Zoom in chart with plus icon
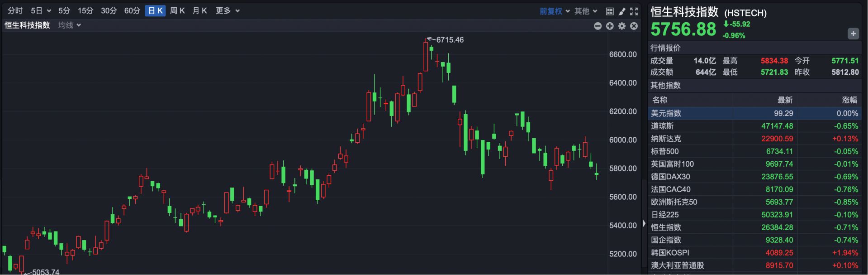The height and width of the screenshot is (275, 868). point(610,26)
